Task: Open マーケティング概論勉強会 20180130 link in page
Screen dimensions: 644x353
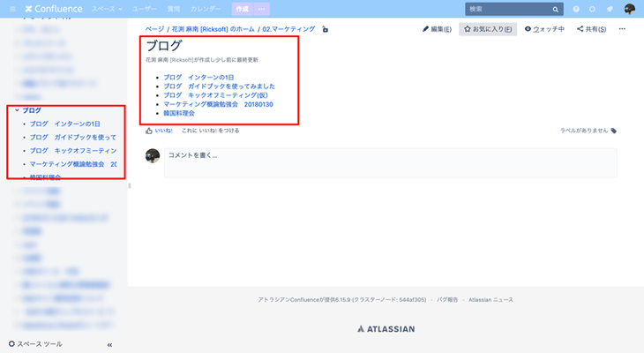Action: pyautogui.click(x=218, y=104)
